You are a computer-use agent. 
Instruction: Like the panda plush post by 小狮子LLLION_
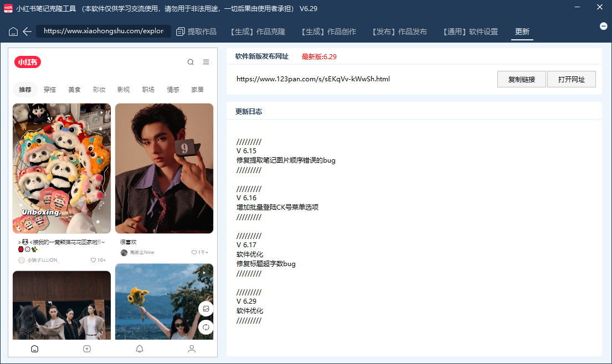94,259
